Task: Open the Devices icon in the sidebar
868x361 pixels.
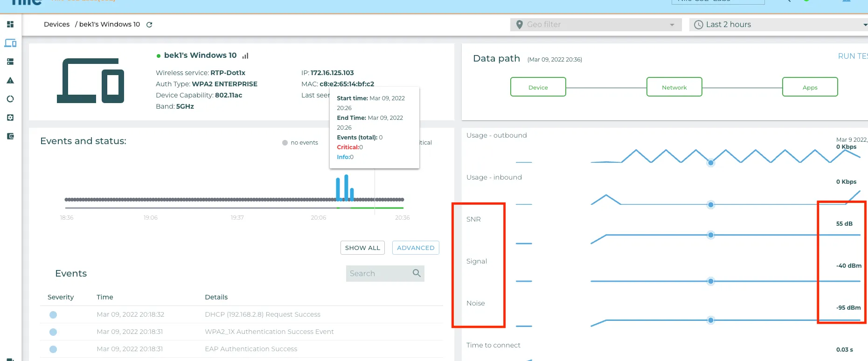Action: 10,43
